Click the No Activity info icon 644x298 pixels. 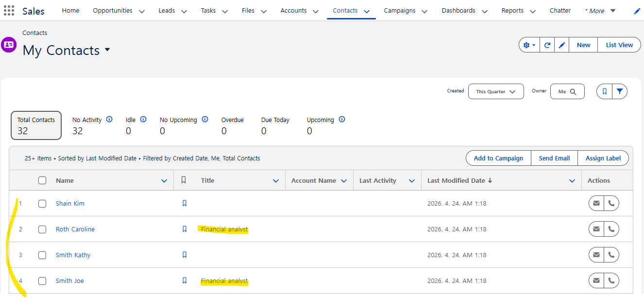109,119
